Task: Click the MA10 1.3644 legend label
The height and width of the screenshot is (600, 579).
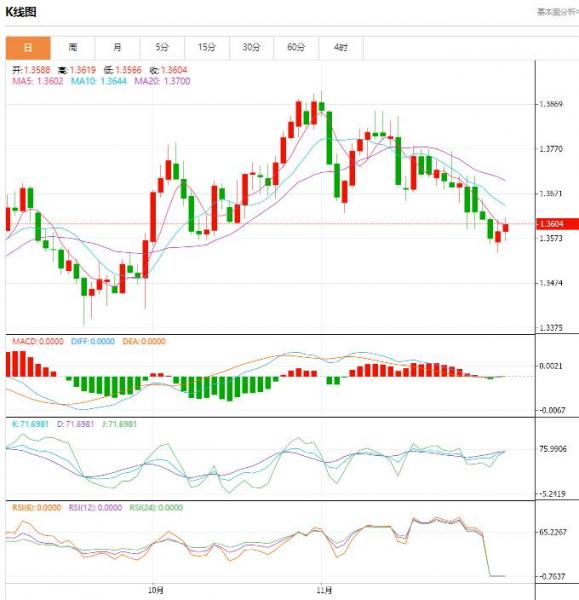Action: pos(98,81)
